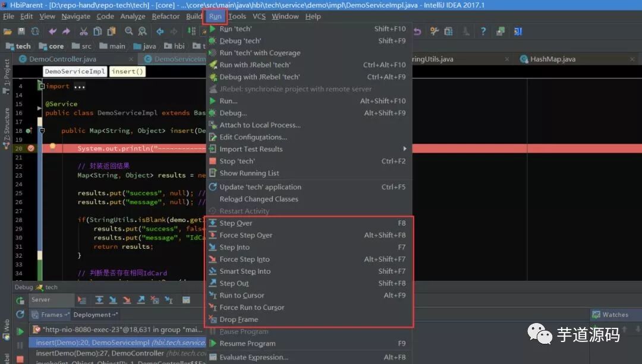Viewport: 642px width, 364px height.
Task: Select Stop 'tech' menu entry
Action: (309, 161)
